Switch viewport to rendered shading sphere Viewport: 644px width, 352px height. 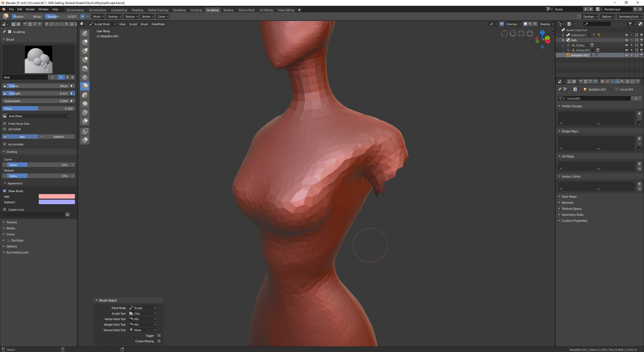535,24
